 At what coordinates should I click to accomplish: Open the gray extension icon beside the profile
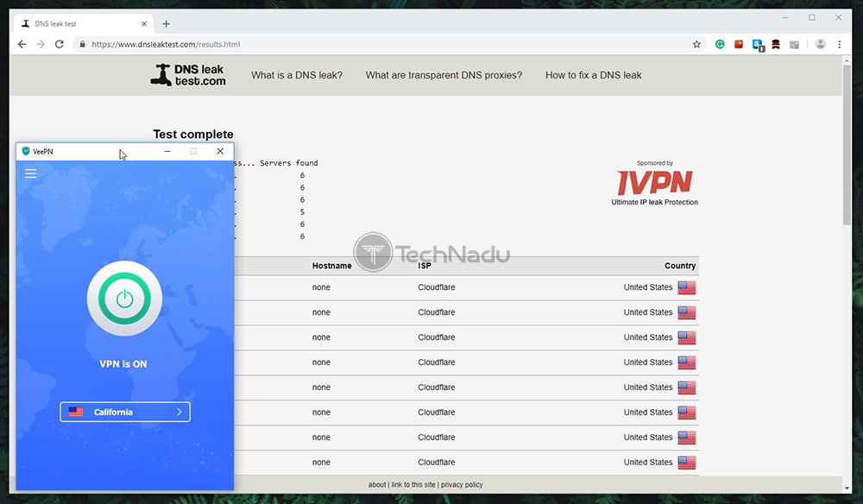[794, 45]
